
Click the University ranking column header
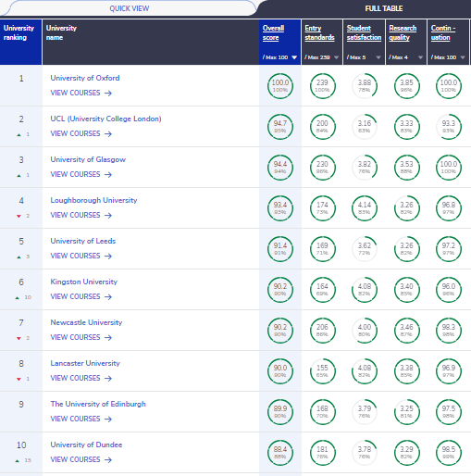[x=20, y=42]
